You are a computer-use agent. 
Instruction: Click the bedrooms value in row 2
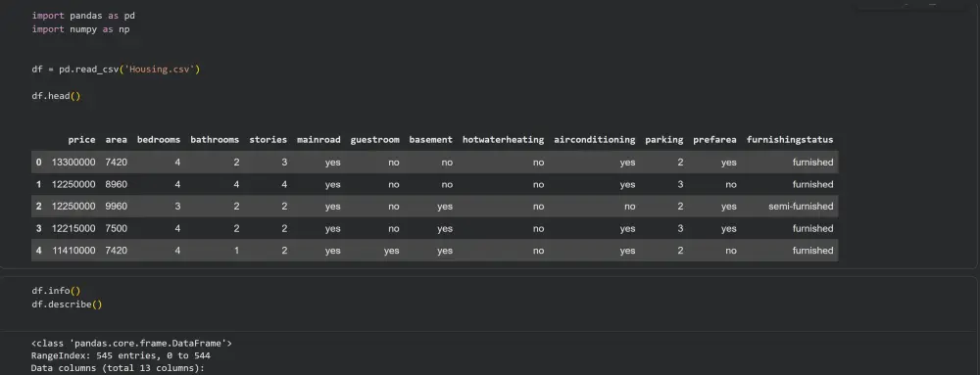(177, 206)
